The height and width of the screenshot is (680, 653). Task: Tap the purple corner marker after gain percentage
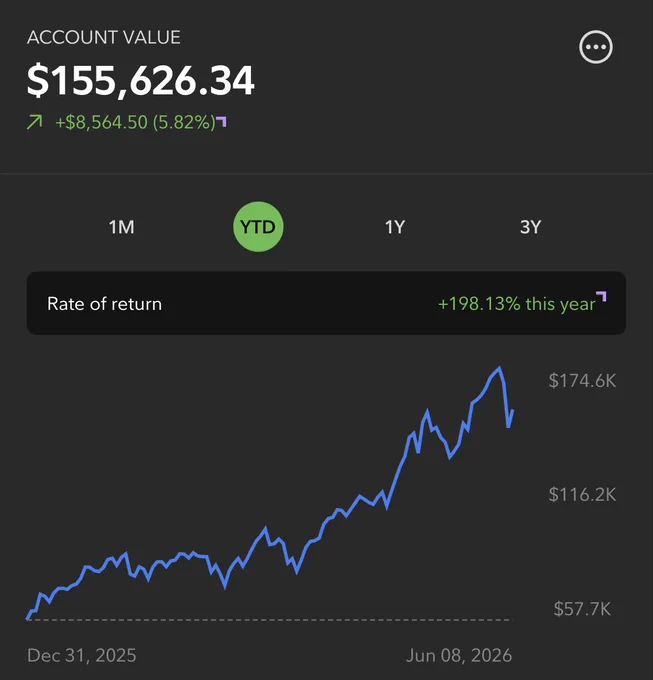(222, 121)
